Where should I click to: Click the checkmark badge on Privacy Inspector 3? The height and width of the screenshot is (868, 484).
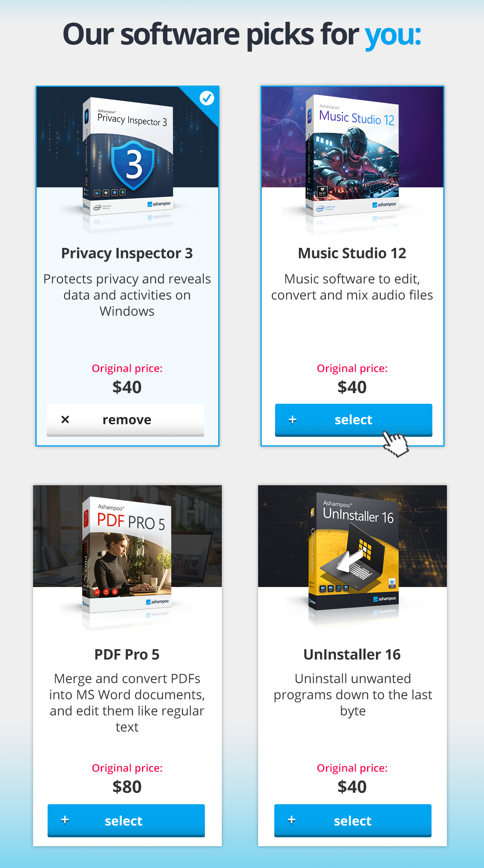pos(207,98)
